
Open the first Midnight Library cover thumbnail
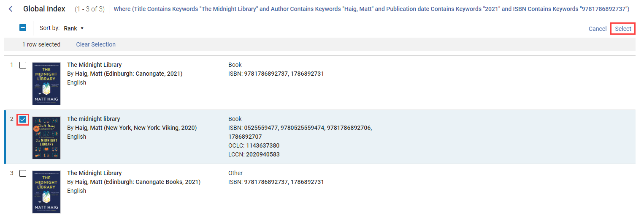[46, 84]
